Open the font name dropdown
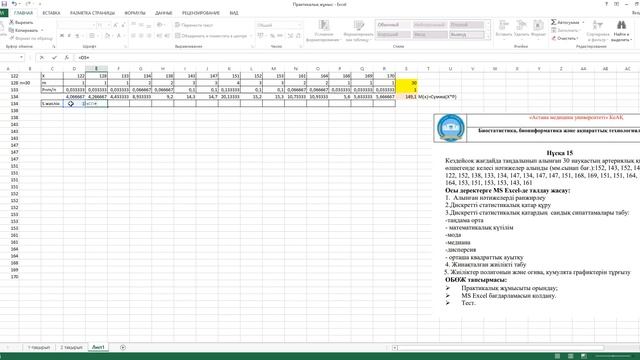Image resolution: width=640 pixels, height=360 pixels. [x=93, y=25]
